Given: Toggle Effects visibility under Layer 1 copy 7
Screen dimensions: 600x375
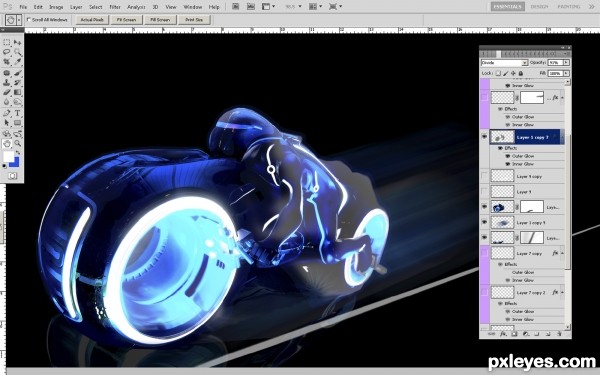Looking at the screenshot, I should (x=501, y=148).
